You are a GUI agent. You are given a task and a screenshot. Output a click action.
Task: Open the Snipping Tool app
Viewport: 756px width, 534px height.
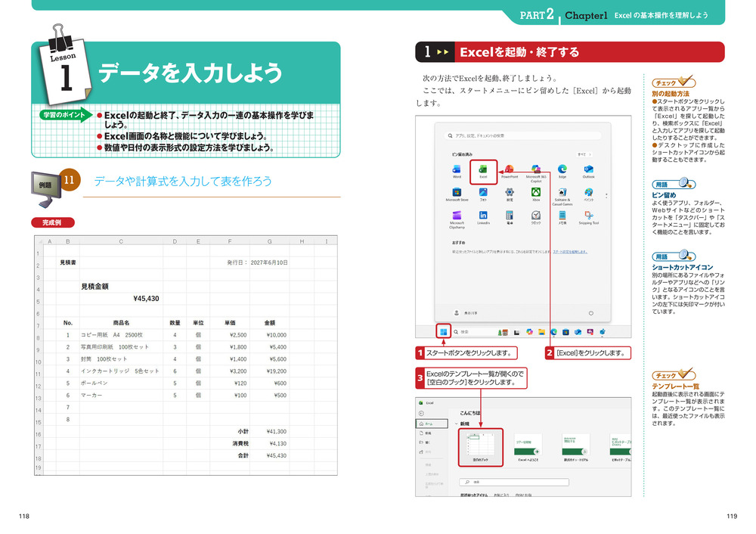pos(588,217)
